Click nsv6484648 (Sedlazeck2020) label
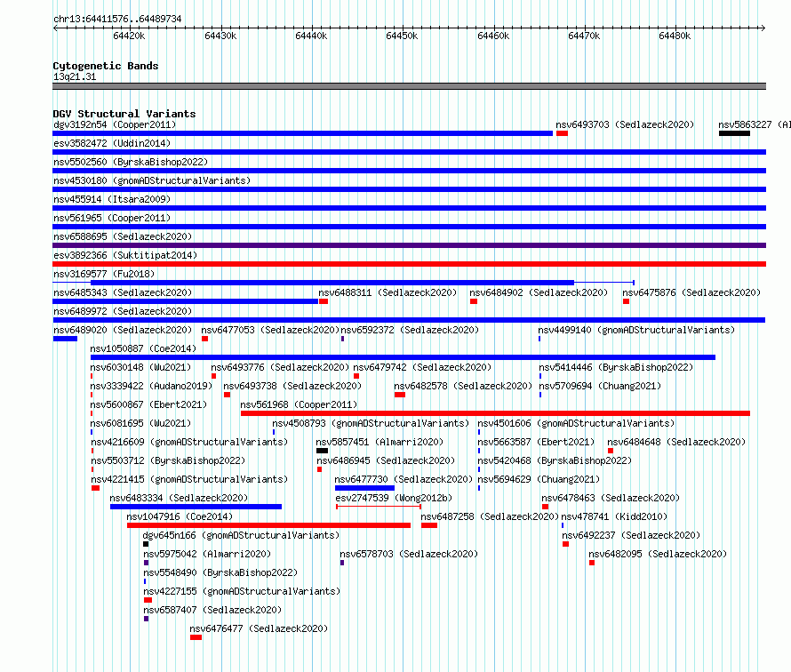 pos(676,442)
